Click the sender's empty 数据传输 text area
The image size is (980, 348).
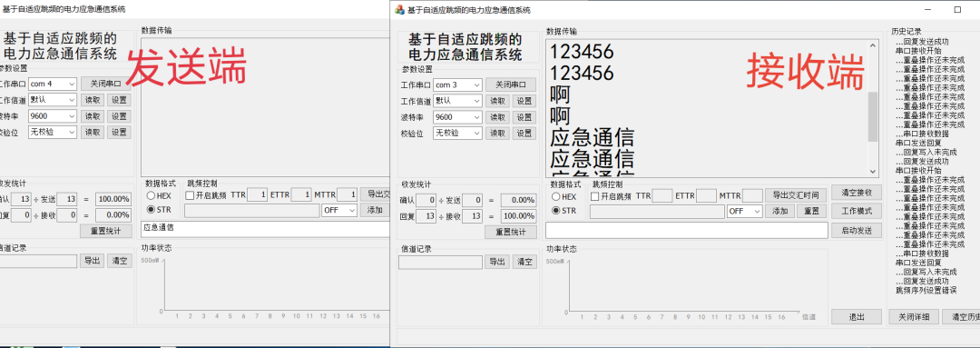pyautogui.click(x=265, y=106)
